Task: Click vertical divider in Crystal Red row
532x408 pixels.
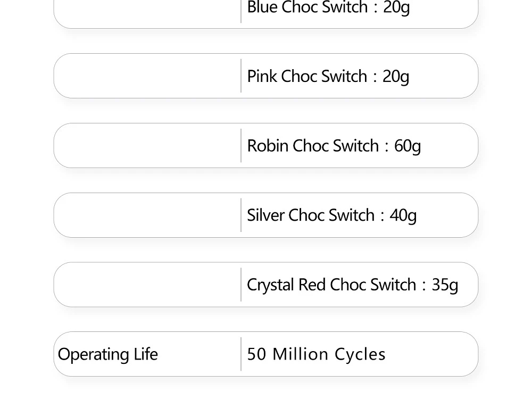Action: [241, 285]
